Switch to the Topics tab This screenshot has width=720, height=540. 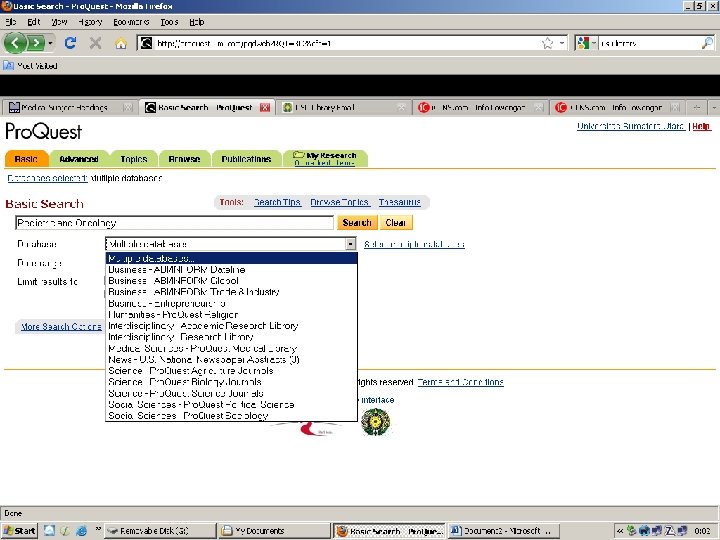[x=134, y=159]
